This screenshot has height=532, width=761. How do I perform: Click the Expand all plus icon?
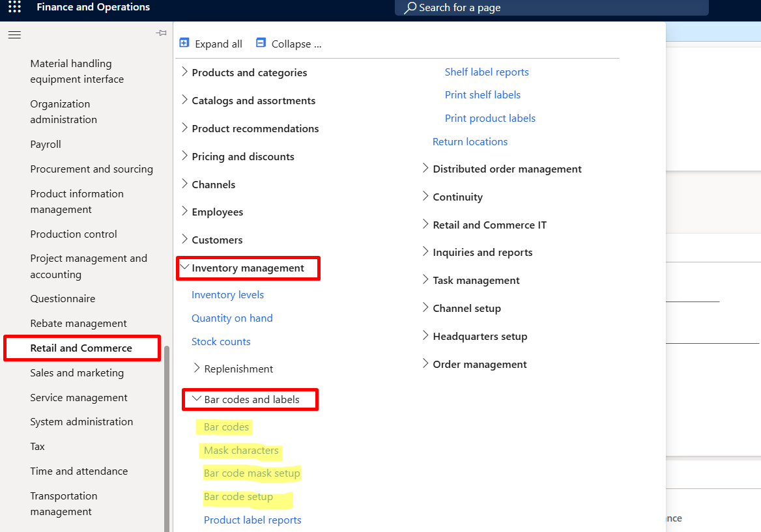point(184,43)
